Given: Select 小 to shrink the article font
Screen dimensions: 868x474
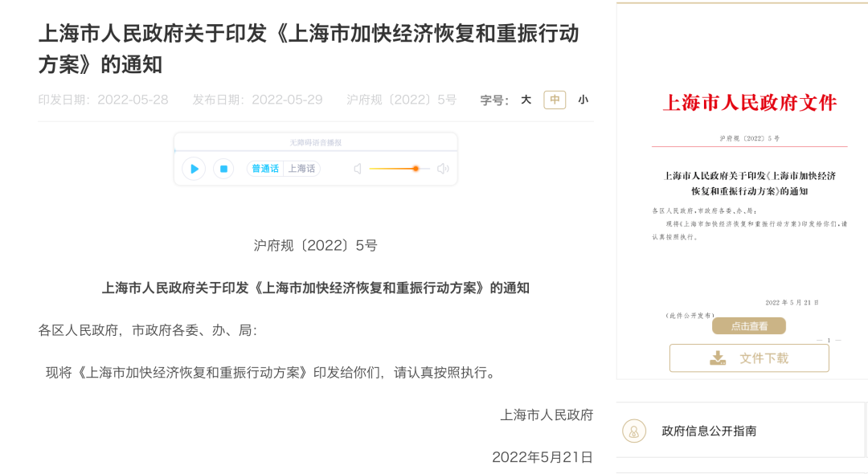Looking at the screenshot, I should pyautogui.click(x=582, y=100).
